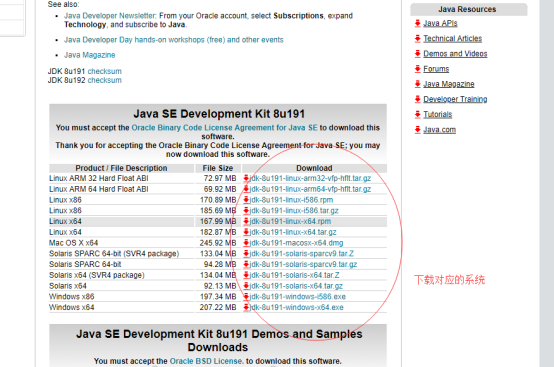Viewport: 554px width, 367px height.
Task: Open the Oracle BSD License link
Action: (x=207, y=361)
